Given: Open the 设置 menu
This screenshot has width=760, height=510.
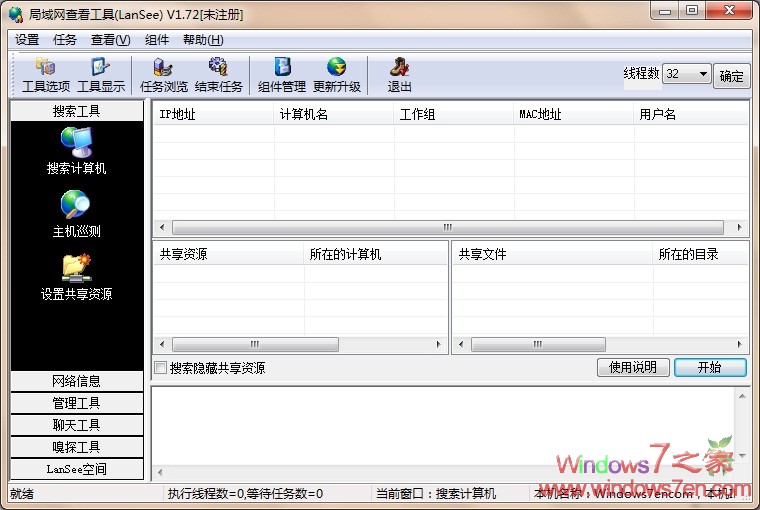Looking at the screenshot, I should tap(27, 40).
